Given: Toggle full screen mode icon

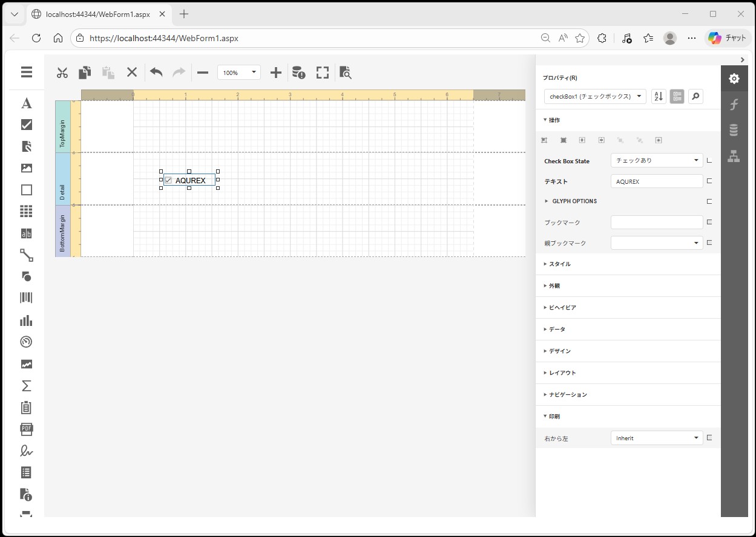Looking at the screenshot, I should click(x=323, y=73).
